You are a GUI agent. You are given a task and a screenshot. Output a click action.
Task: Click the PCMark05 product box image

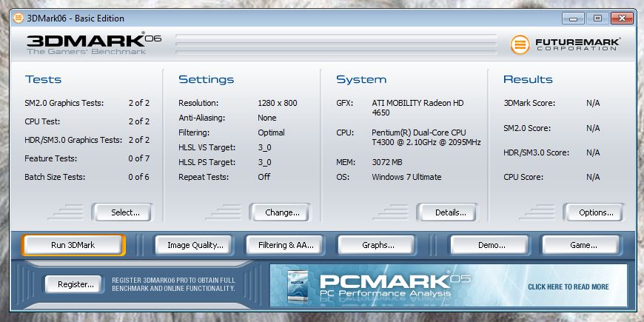pyautogui.click(x=298, y=286)
